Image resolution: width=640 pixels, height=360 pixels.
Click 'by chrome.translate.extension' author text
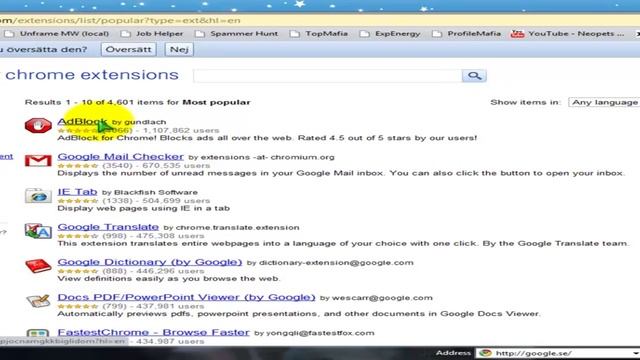(231, 227)
